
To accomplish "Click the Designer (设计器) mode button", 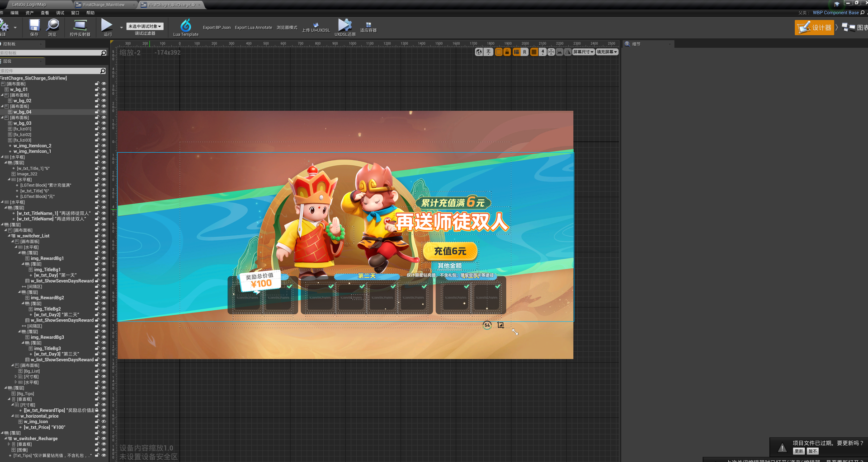I will (x=814, y=28).
